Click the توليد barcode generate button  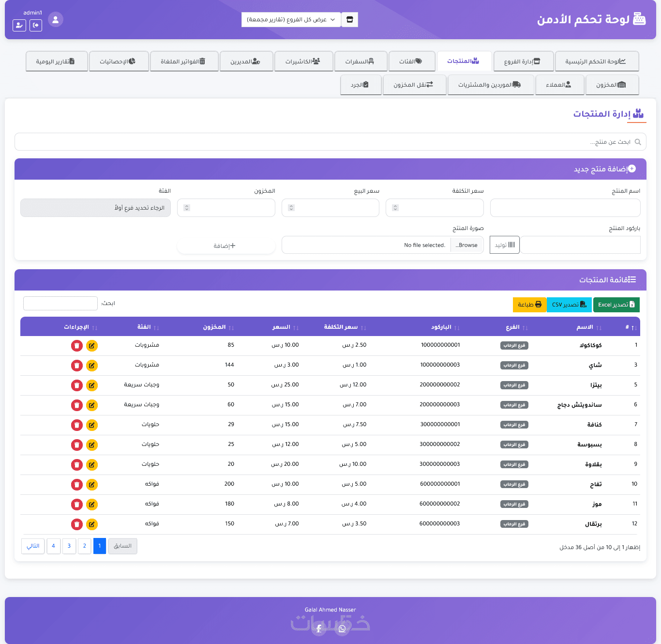click(505, 245)
